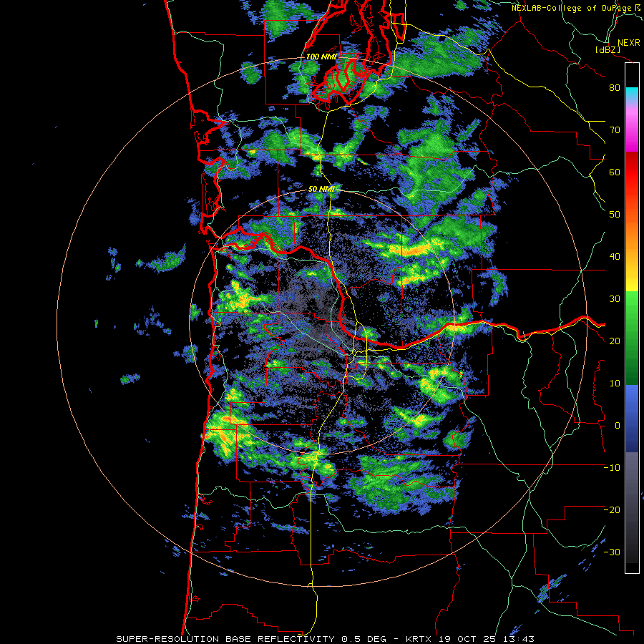644x644 pixels.
Task: Click the 30 value on the dBZ scale
Action: click(615, 299)
